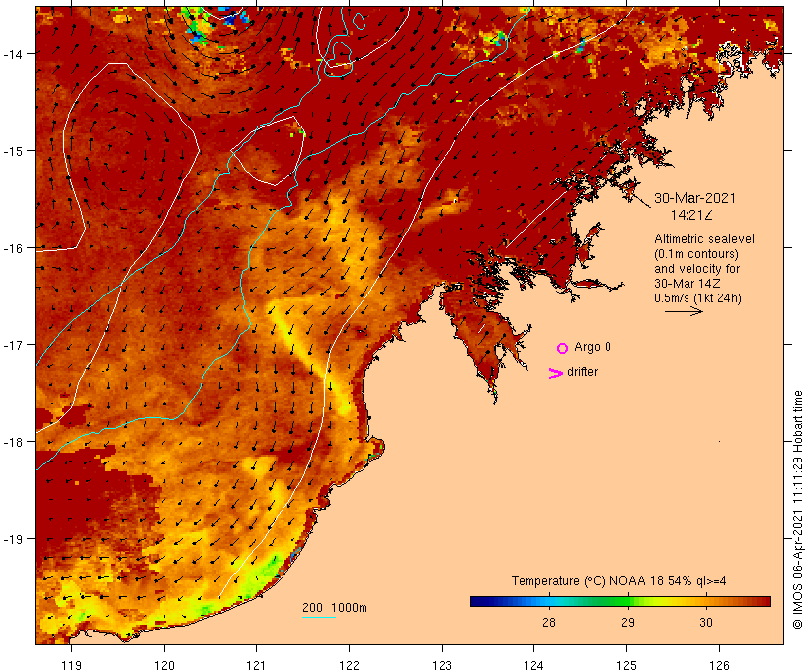Click the color bar tick label 28
This screenshot has width=810, height=672.
(x=549, y=623)
